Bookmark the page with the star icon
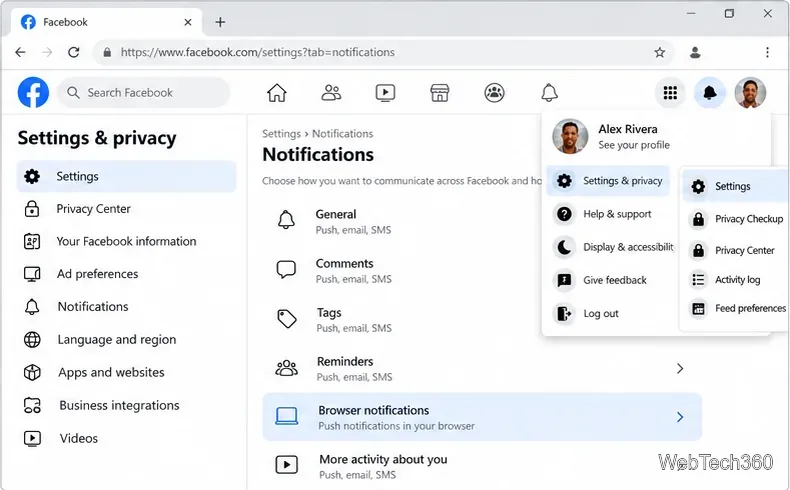The image size is (790, 490). tap(660, 52)
